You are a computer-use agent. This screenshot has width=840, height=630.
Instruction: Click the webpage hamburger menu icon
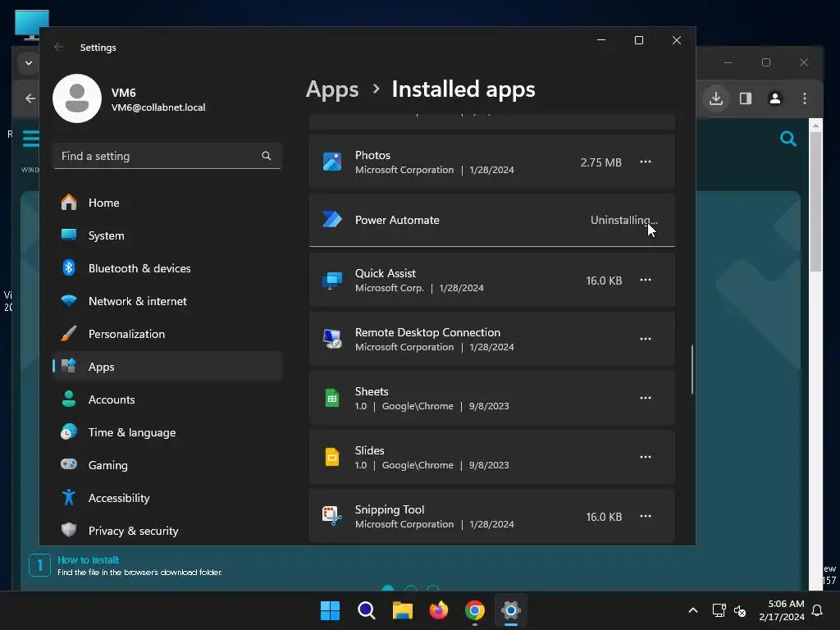point(31,138)
